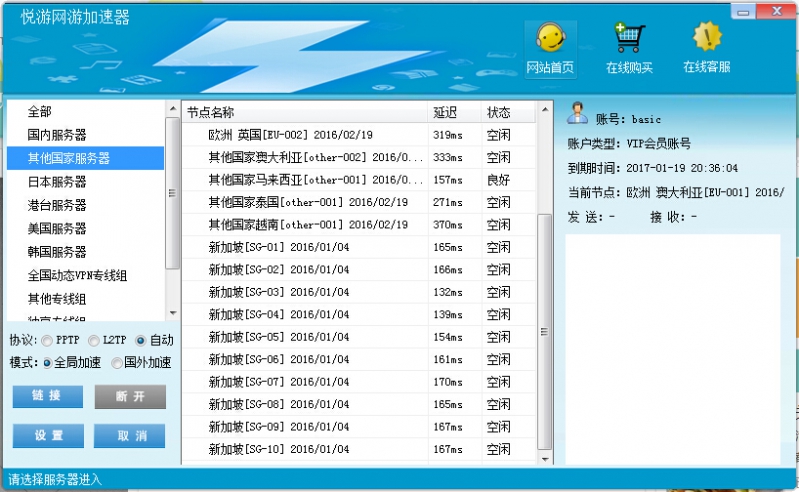The image size is (799, 492).
Task: Click the 370ms latency value
Action: point(448,225)
